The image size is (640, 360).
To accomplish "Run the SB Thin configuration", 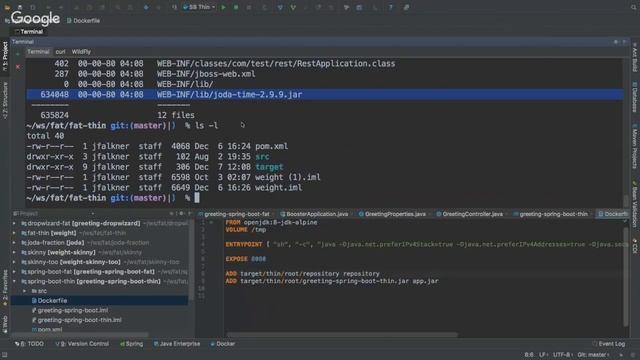I will point(223,7).
